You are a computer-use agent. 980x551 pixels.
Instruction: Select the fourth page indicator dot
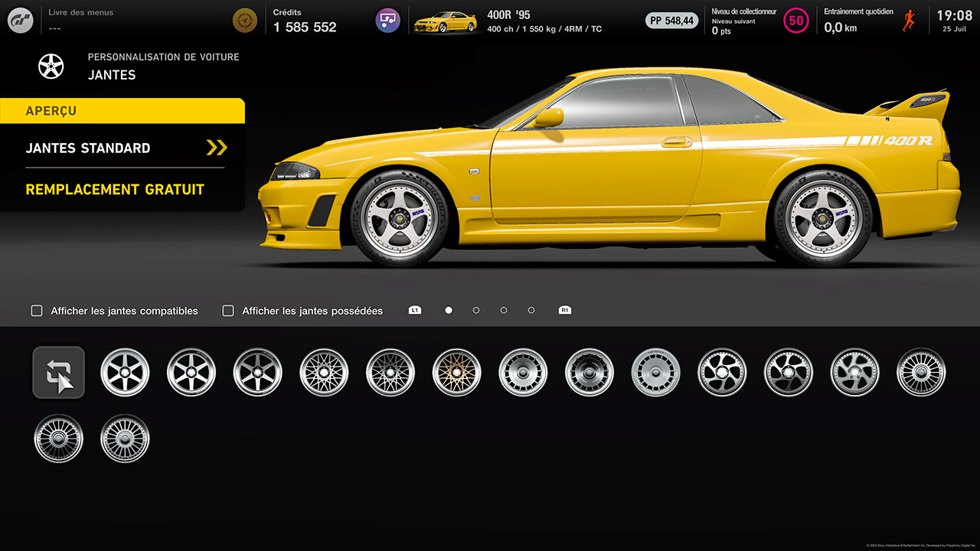tap(531, 311)
